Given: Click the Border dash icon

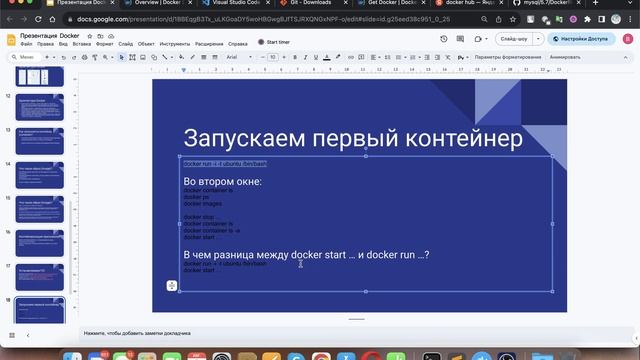Looking at the screenshot, I should (215, 58).
